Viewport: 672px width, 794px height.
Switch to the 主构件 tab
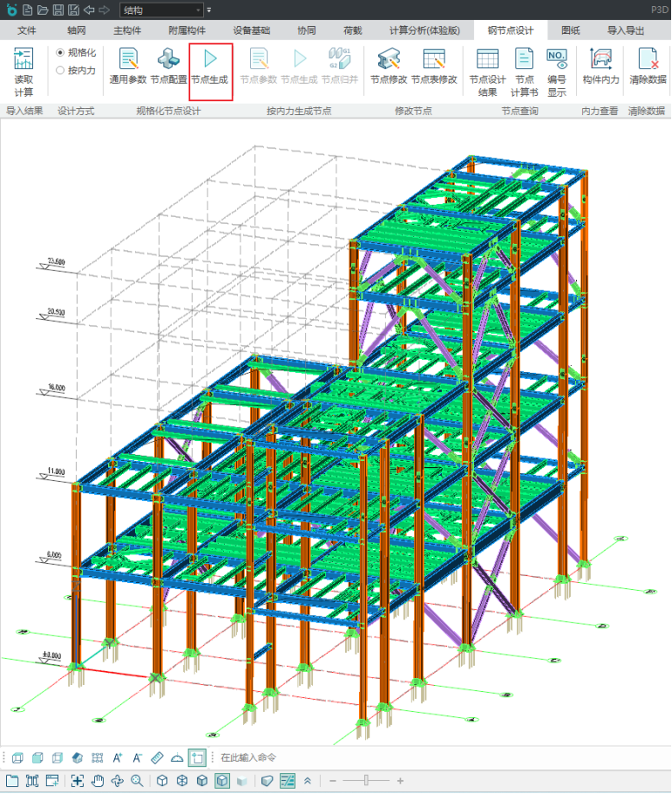pos(127,30)
